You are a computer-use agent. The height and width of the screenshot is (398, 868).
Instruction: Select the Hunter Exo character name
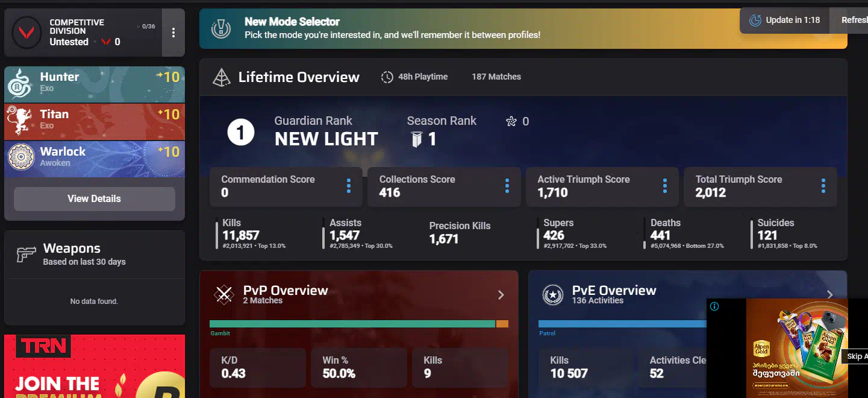pyautogui.click(x=60, y=77)
